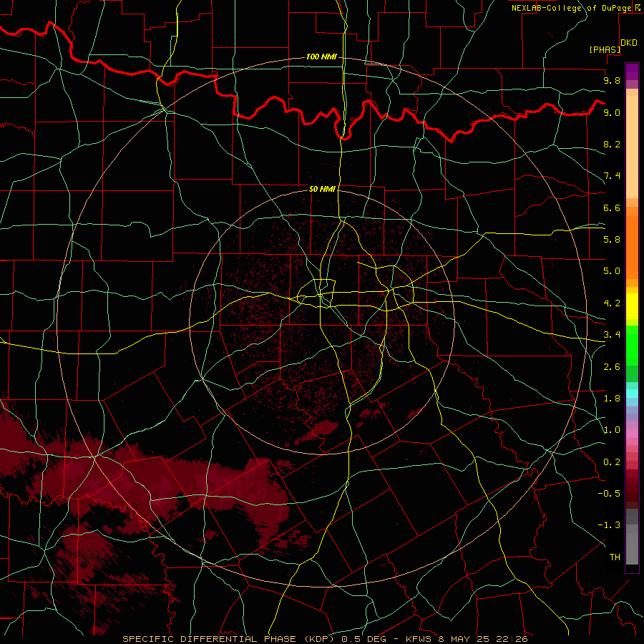644x644 pixels.
Task: Select the 6.6 value on the color scale
Action: [x=612, y=208]
